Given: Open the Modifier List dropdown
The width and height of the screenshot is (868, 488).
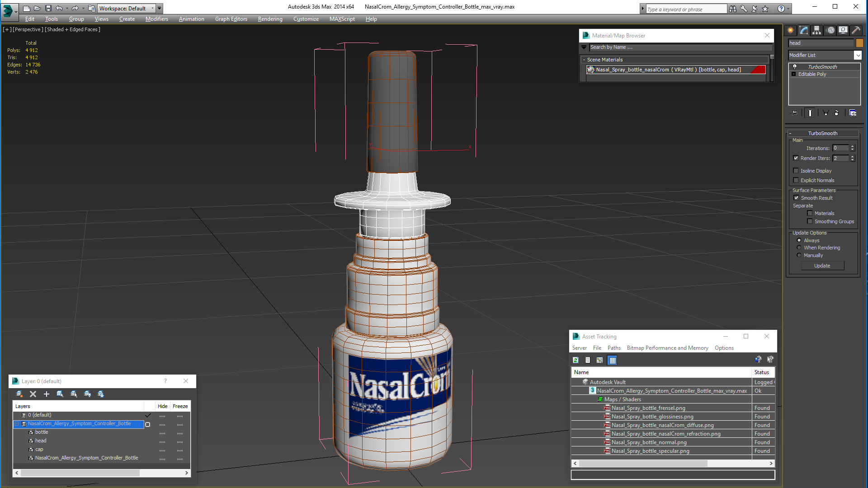Looking at the screenshot, I should click(858, 55).
